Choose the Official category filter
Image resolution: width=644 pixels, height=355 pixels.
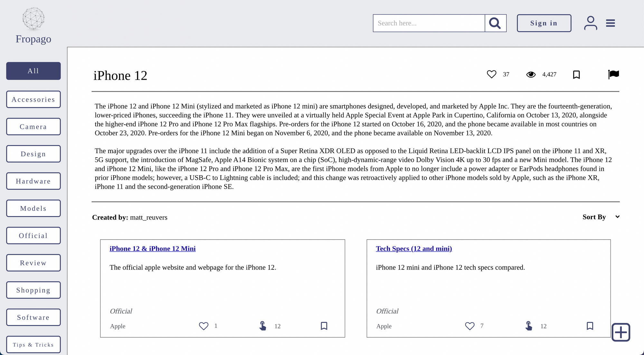point(33,236)
